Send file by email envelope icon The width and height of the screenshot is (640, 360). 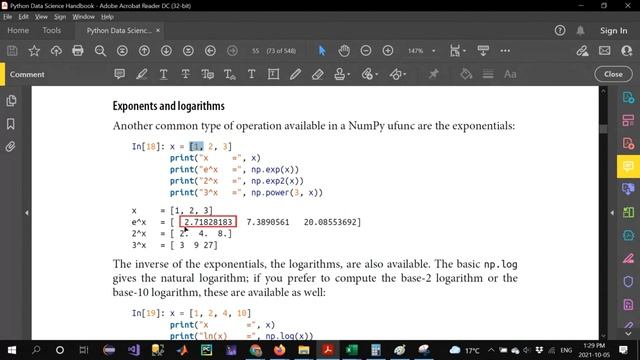click(x=604, y=51)
